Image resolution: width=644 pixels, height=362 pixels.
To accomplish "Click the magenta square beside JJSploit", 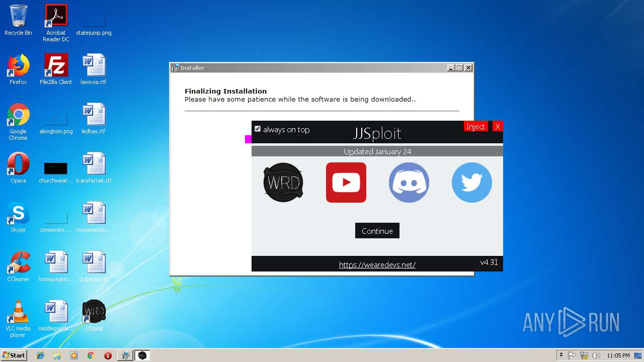I will [248, 139].
